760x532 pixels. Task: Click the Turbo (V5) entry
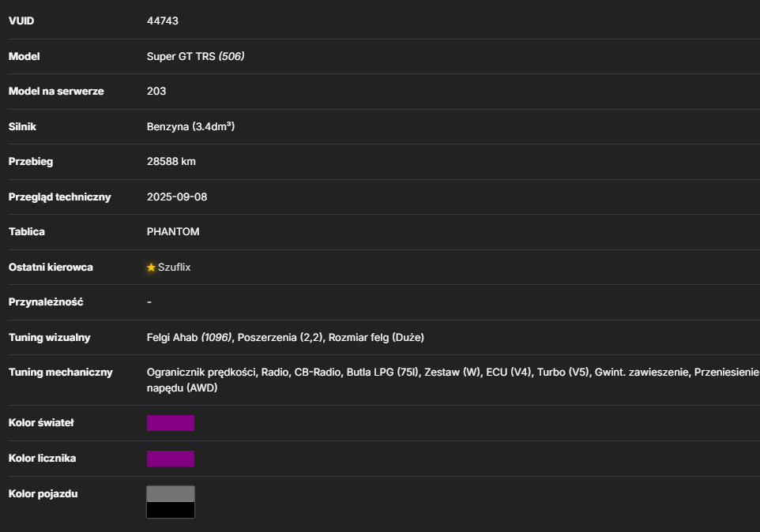pos(562,373)
